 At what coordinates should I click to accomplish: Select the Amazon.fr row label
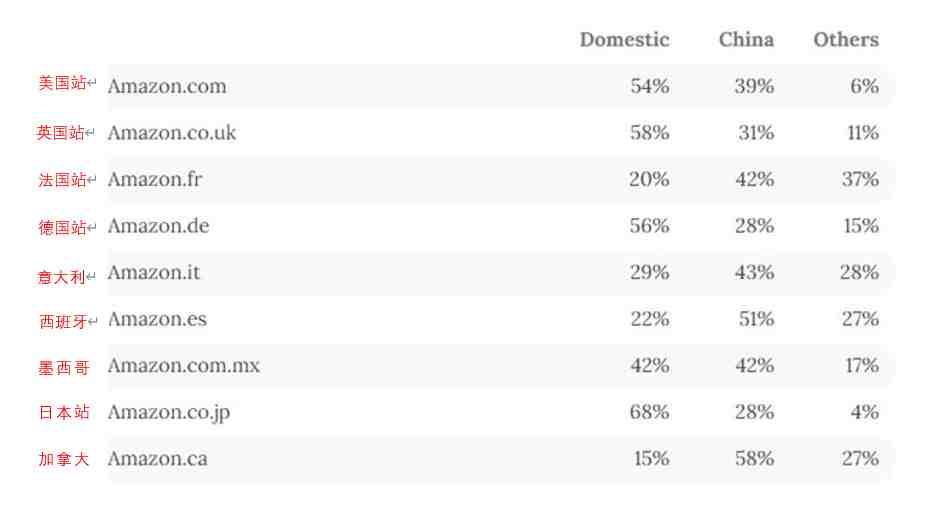[x=155, y=179]
